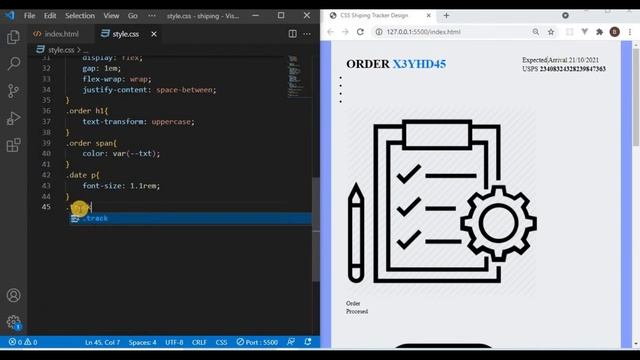Click the Chrome address bar URL
Image resolution: width=640 pixels, height=360 pixels.
[x=423, y=32]
